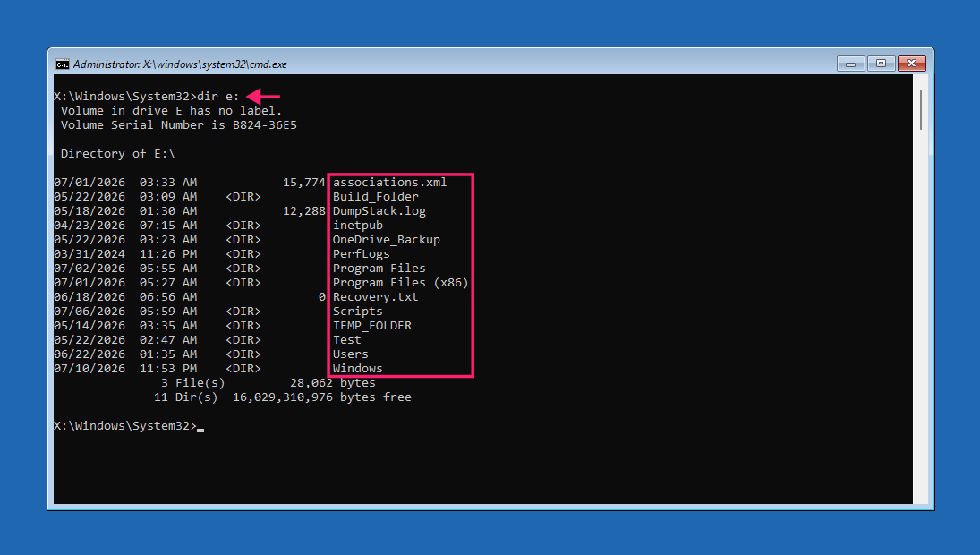Screen dimensions: 980x555
Task: Select the Windows directory entry in the listing
Action: (x=357, y=369)
